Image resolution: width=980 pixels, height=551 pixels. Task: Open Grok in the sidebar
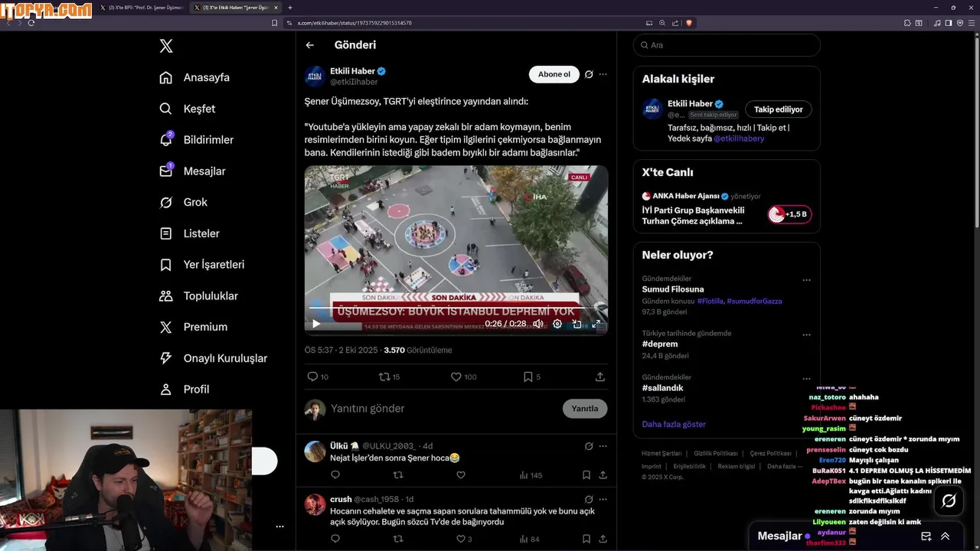(x=183, y=202)
